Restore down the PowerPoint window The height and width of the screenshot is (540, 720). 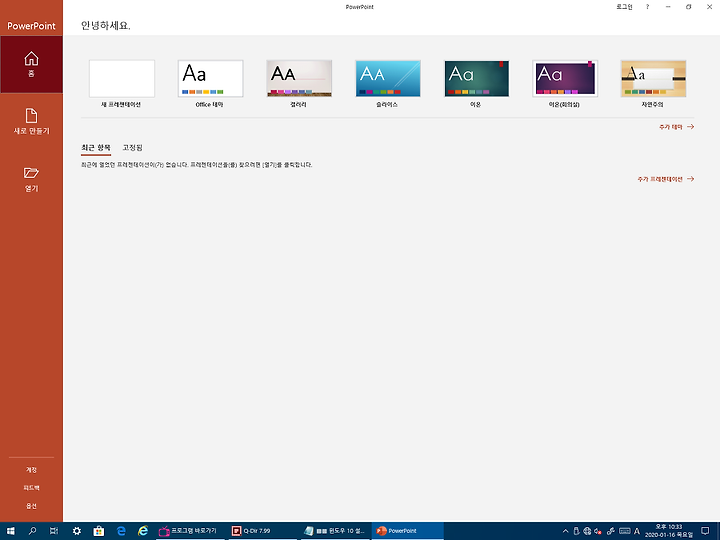click(688, 7)
